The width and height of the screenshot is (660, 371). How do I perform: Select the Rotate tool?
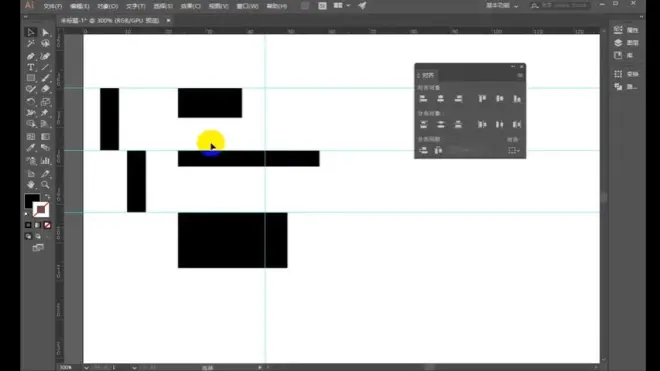coord(31,101)
